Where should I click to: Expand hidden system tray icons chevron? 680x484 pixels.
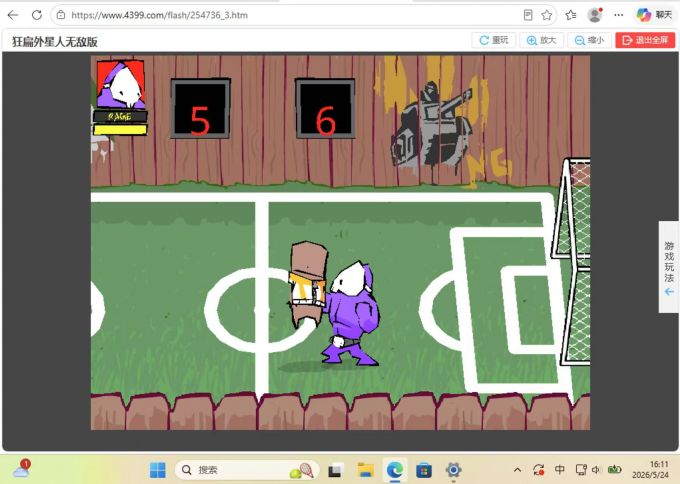pos(517,470)
